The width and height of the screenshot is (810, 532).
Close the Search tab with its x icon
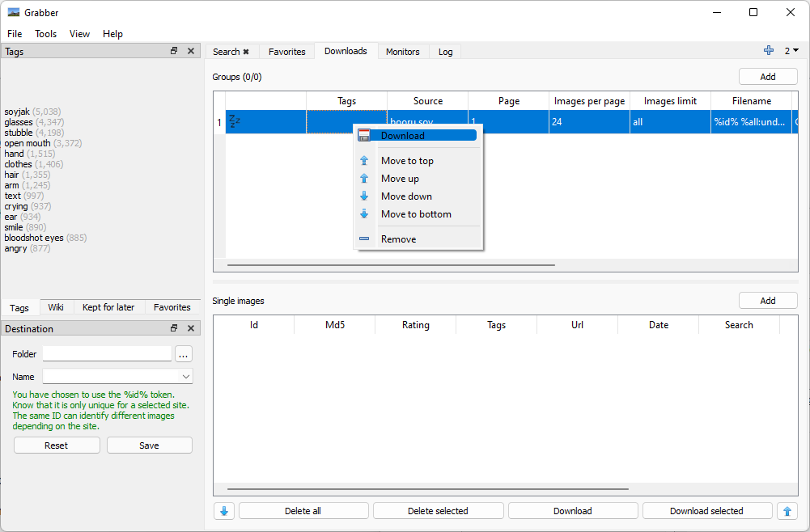tap(246, 52)
